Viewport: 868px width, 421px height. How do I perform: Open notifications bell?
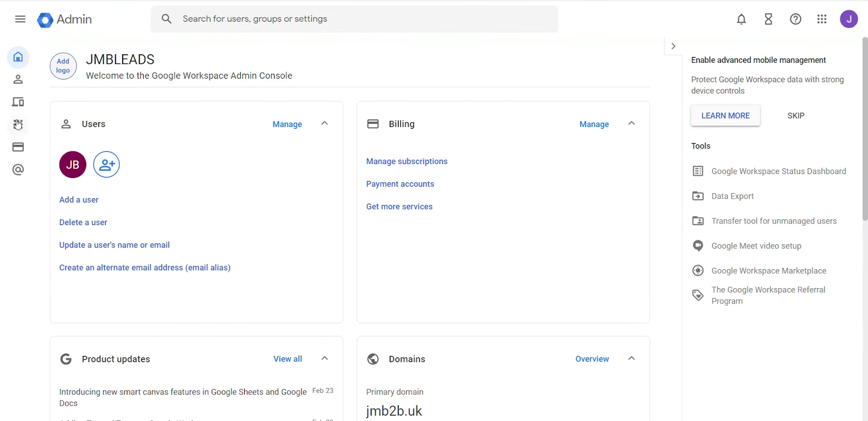741,20
